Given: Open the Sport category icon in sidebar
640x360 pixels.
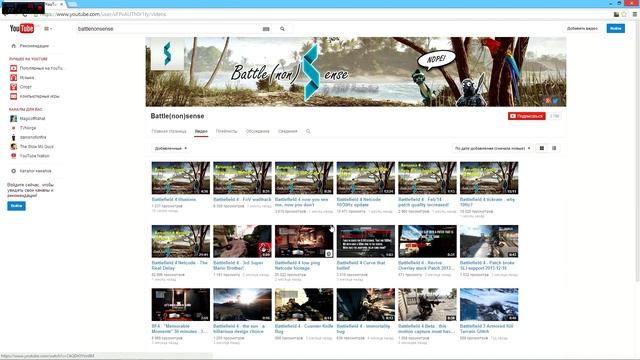Looking at the screenshot, I should pyautogui.click(x=13, y=87).
